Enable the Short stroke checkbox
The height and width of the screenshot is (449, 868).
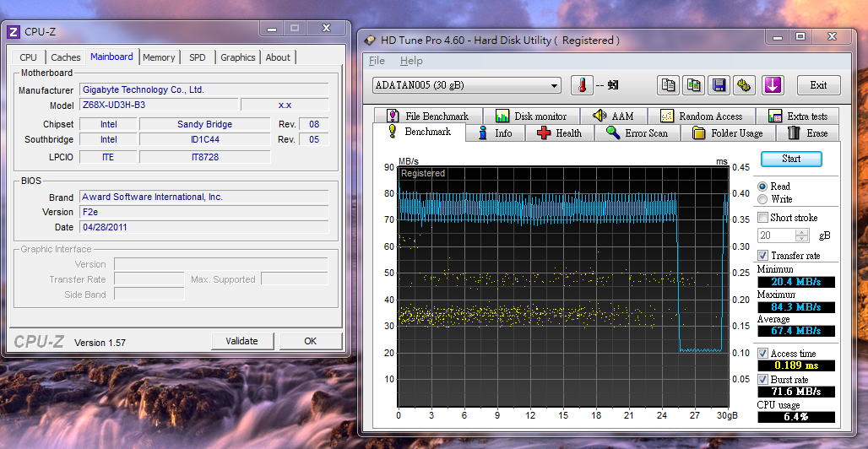(762, 218)
